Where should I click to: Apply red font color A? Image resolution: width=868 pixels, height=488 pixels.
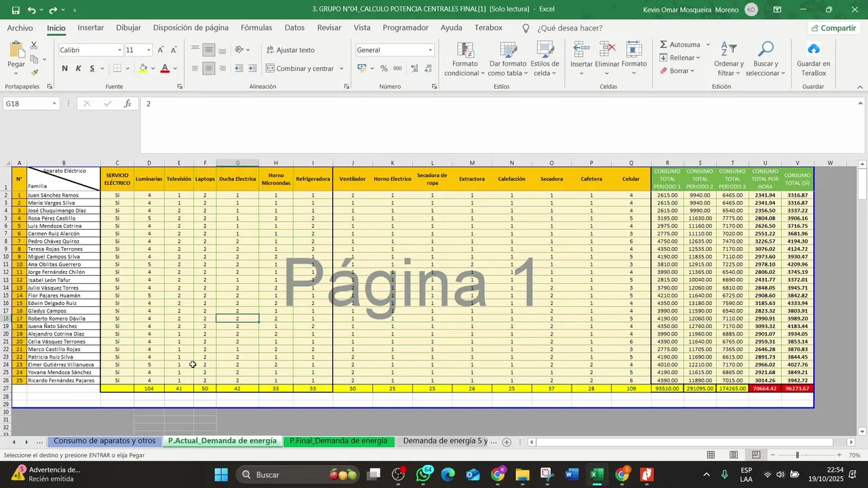pos(165,68)
